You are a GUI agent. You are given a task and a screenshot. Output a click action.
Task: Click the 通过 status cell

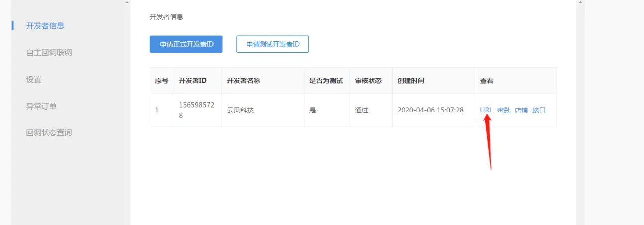coord(371,110)
